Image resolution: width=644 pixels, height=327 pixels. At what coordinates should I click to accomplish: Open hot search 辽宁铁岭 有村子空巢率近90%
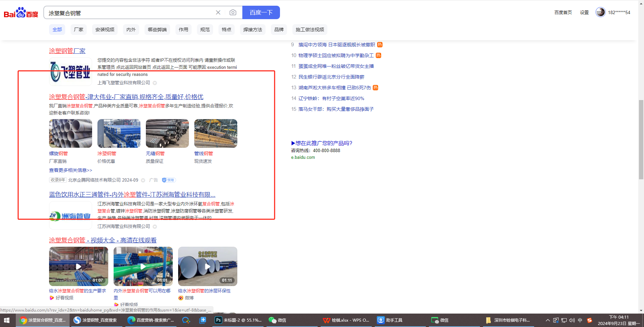click(x=331, y=98)
